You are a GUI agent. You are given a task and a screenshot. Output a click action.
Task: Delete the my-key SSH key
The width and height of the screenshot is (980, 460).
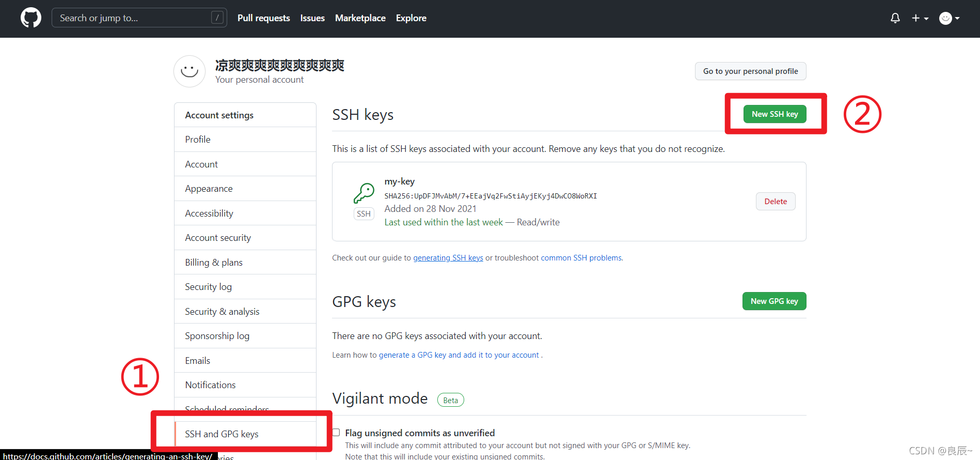click(x=776, y=202)
